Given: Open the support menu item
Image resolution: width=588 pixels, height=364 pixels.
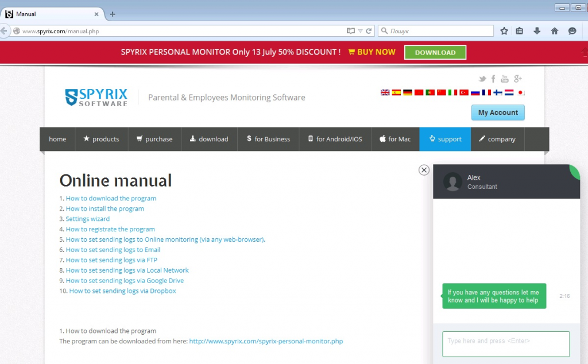Looking at the screenshot, I should pos(445,139).
